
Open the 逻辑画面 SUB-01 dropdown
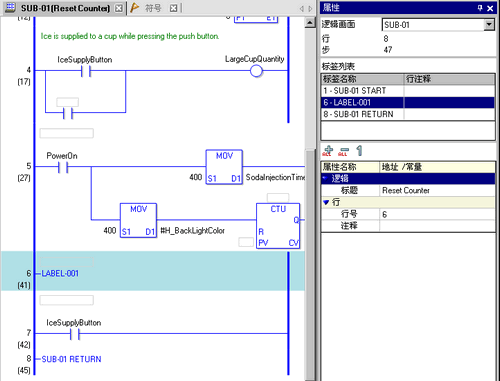[489, 25]
